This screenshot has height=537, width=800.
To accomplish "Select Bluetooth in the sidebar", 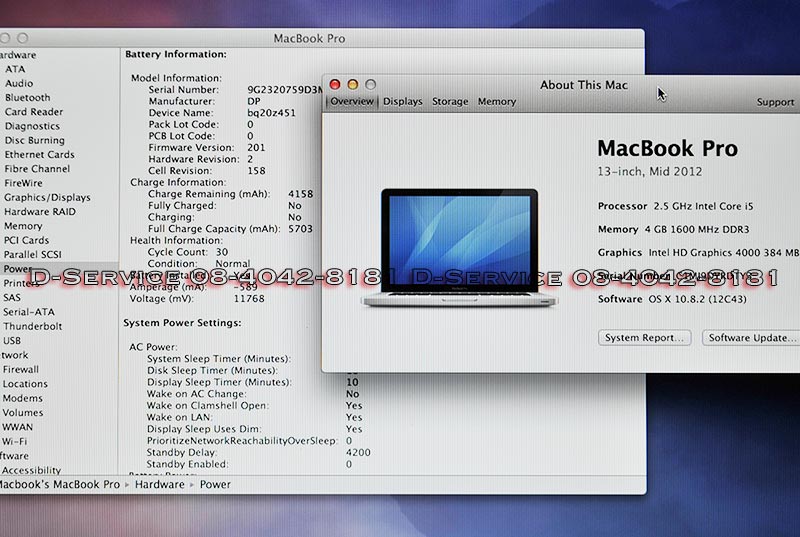I will [28, 97].
